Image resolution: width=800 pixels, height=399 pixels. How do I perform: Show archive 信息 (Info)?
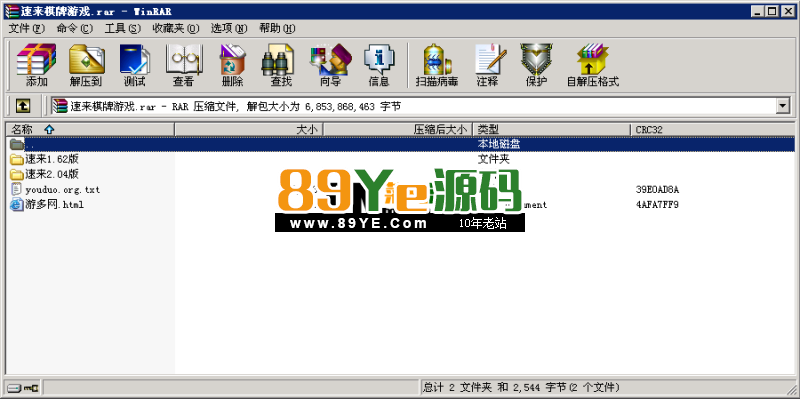pyautogui.click(x=379, y=65)
